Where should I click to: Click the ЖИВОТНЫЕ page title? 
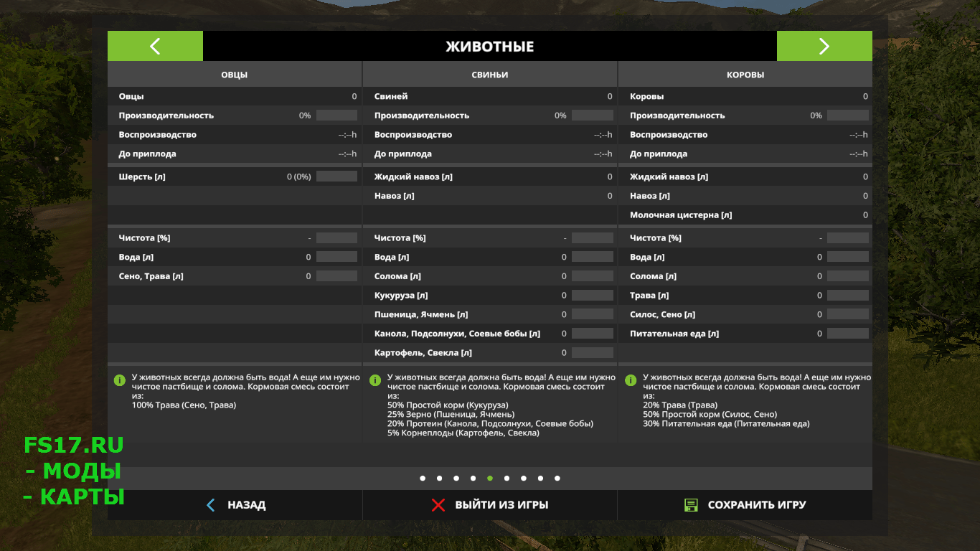point(490,47)
